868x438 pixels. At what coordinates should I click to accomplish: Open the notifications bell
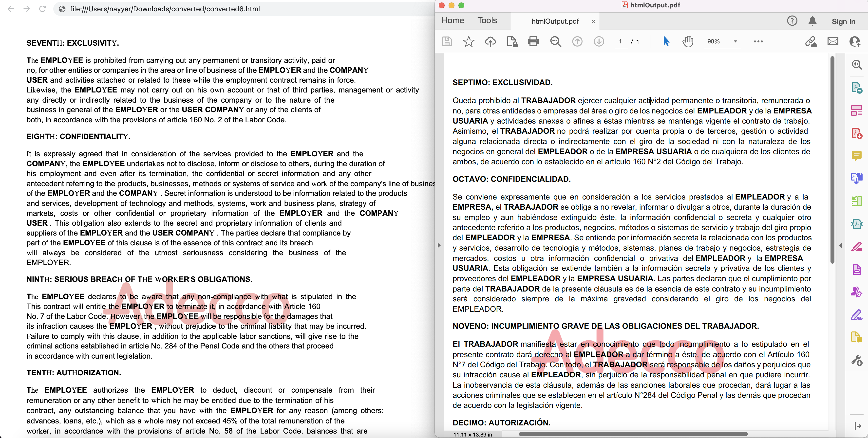(812, 21)
